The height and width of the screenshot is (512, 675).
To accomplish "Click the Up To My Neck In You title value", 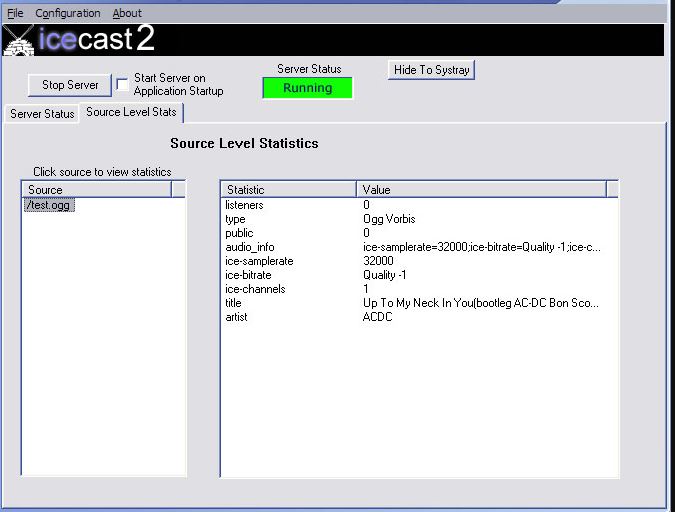I will (x=481, y=303).
